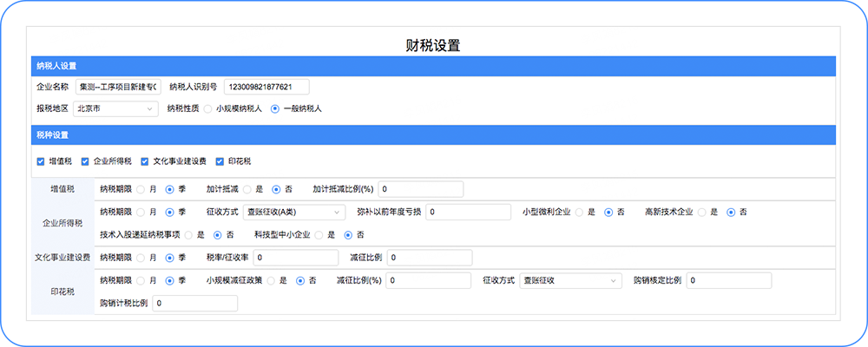Image resolution: width=868 pixels, height=347 pixels.
Task: Set 文化事业建设费 纳税期限 to 季
Action: 170,258
